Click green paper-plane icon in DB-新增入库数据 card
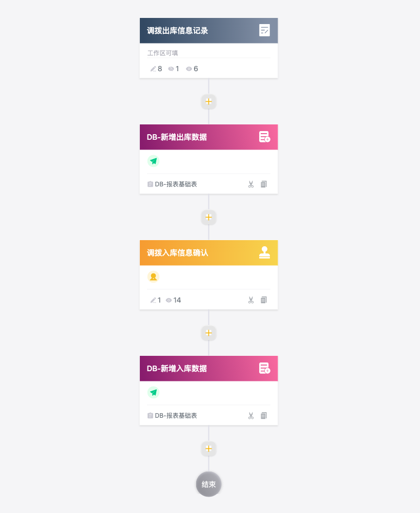 [153, 392]
